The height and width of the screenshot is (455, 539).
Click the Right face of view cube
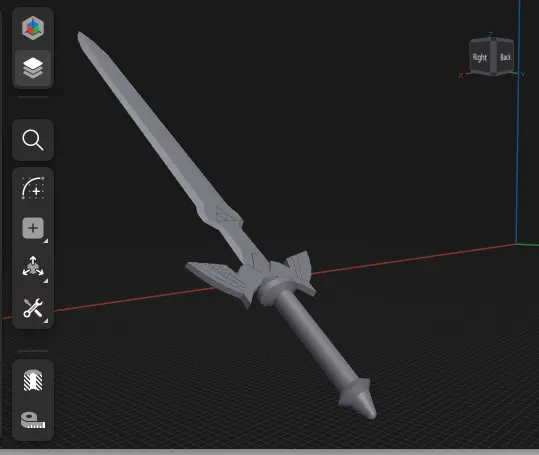coord(480,57)
